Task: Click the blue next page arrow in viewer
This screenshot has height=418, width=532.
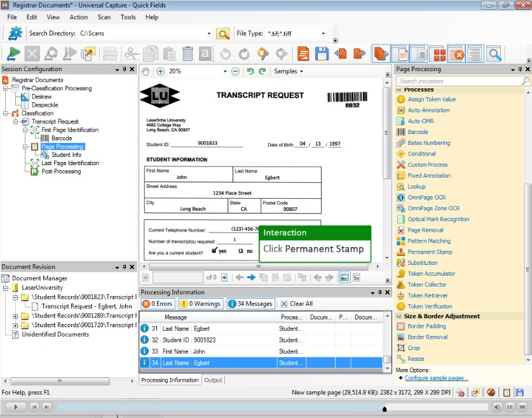Action: (252, 278)
